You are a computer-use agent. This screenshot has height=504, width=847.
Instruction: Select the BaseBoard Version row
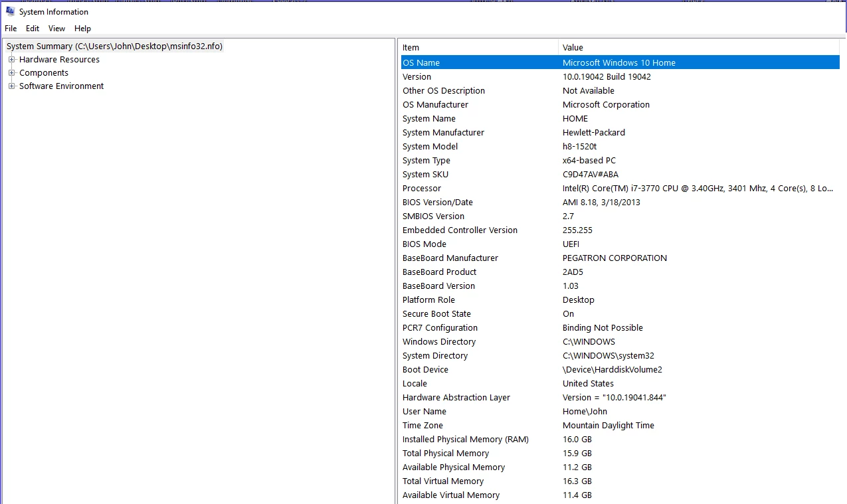620,286
